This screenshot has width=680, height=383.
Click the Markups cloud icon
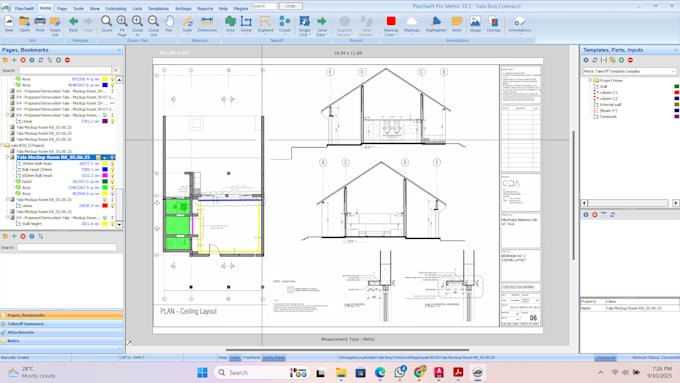coord(412,21)
